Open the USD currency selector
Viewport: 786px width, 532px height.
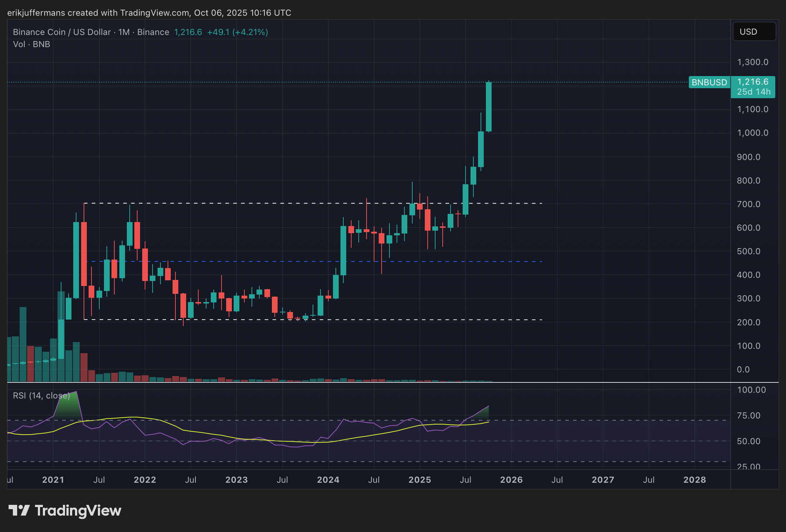[x=754, y=32]
